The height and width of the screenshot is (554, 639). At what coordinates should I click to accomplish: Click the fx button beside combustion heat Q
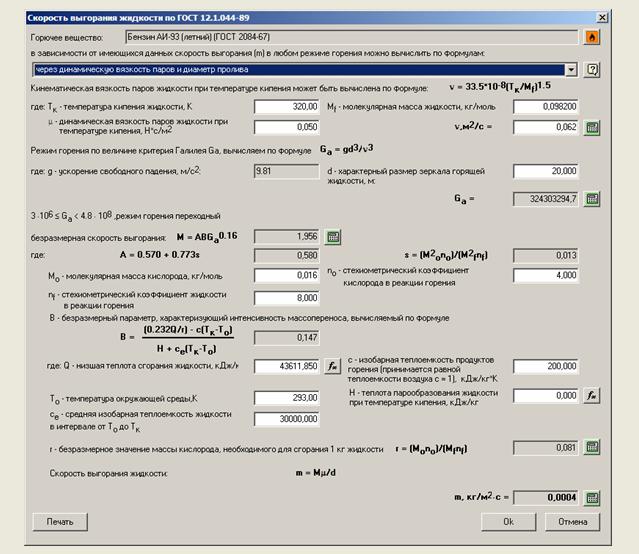333,366
